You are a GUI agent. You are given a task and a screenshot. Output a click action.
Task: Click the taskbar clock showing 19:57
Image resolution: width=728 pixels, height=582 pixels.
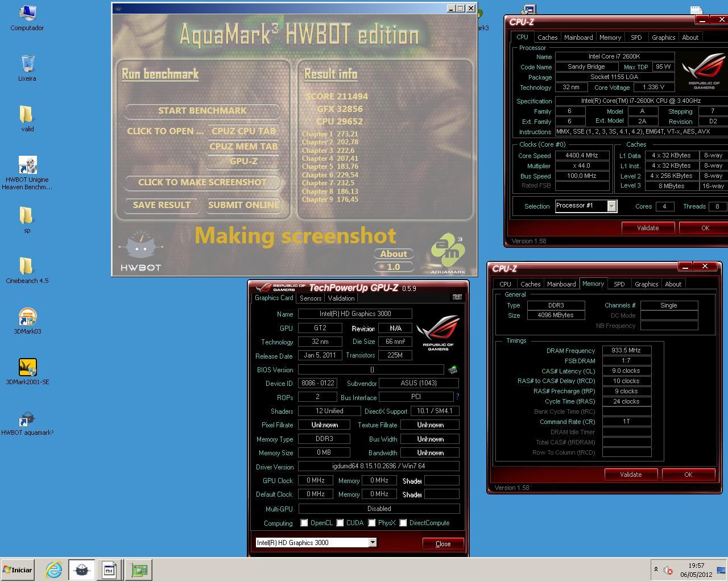(696, 570)
